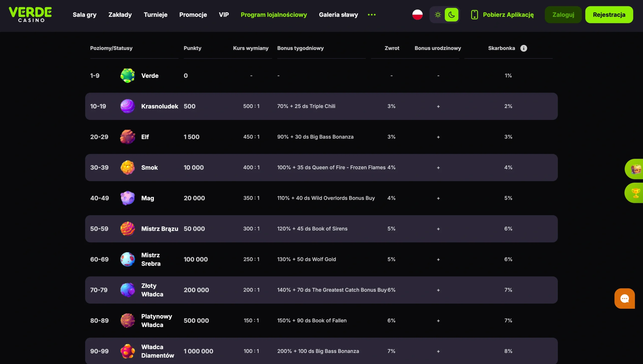Click the Punkty column header

(192, 48)
